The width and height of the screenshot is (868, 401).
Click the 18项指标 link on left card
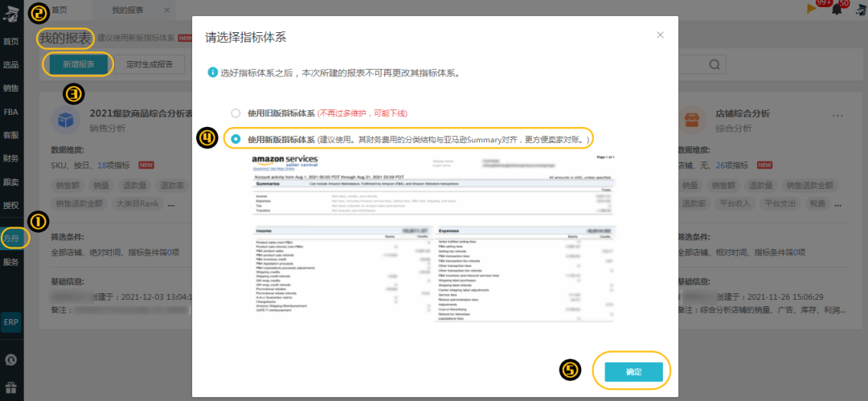tap(113, 165)
